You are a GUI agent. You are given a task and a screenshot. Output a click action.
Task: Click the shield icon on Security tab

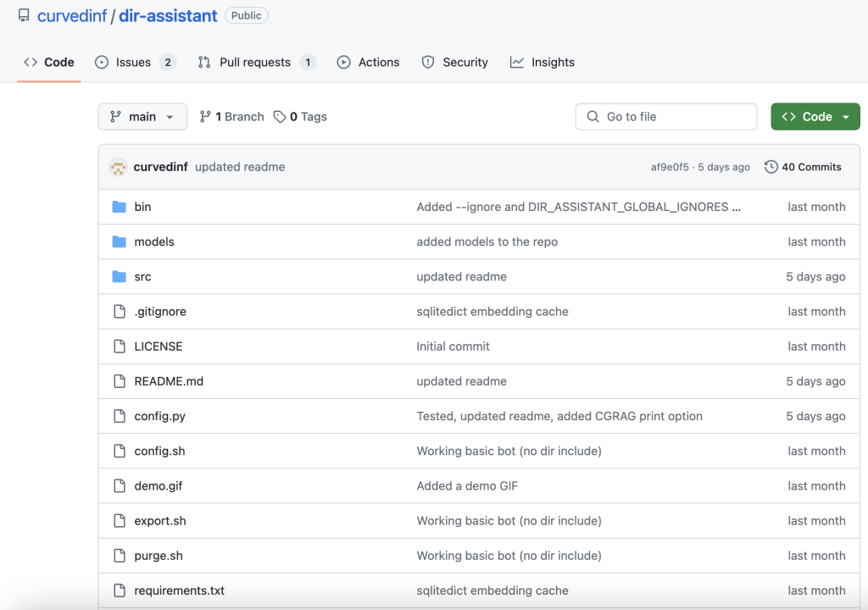tap(428, 62)
